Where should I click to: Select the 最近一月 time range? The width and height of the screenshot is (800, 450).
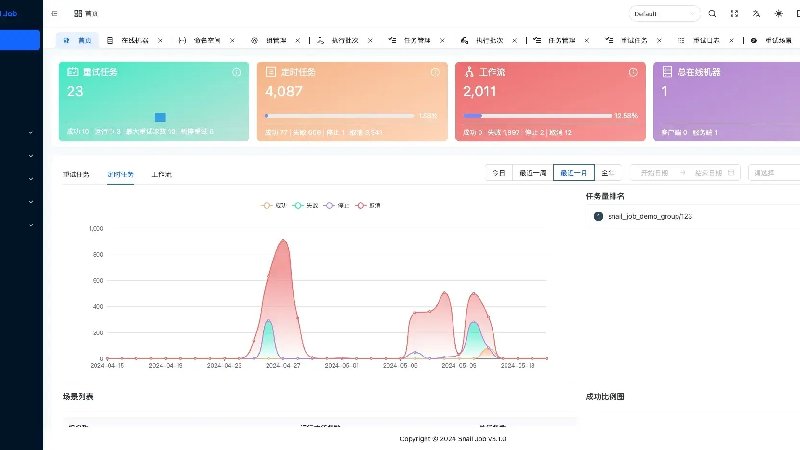(x=573, y=172)
